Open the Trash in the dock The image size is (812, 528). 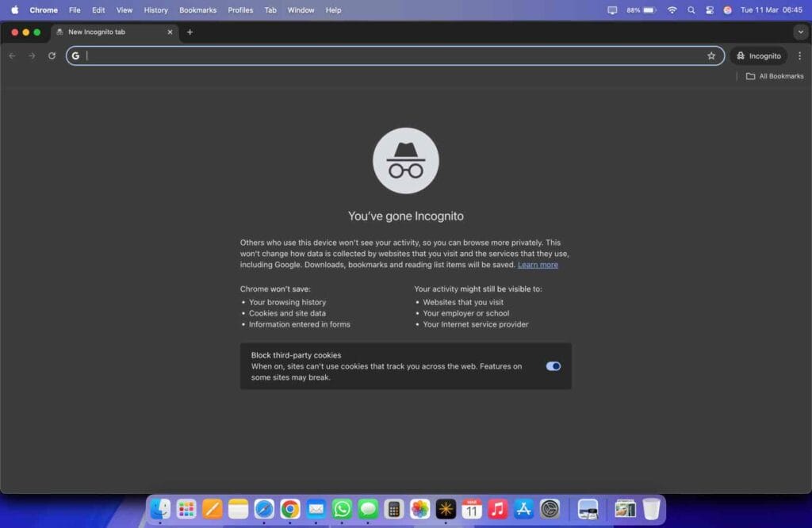click(652, 509)
